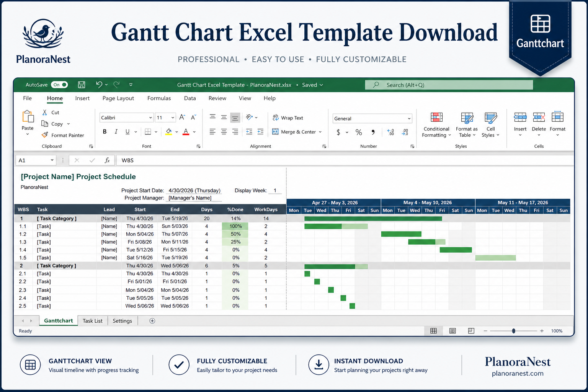Viewport: 588px width, 392px height.
Task: Click the Increase Indent icon
Action: (261, 132)
